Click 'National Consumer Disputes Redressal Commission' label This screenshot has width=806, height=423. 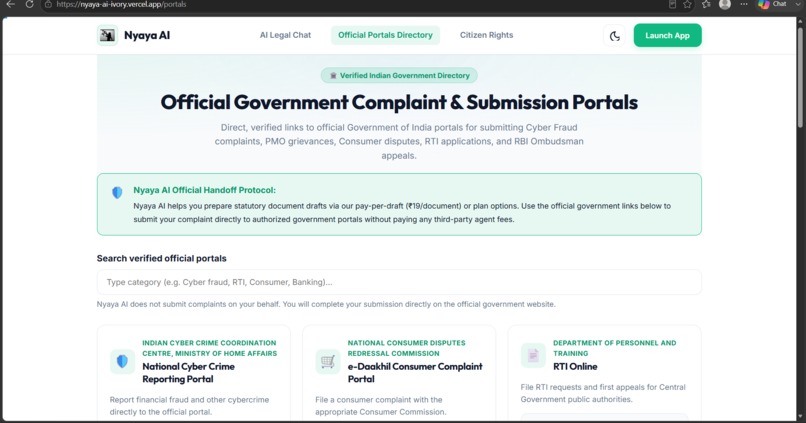406,348
